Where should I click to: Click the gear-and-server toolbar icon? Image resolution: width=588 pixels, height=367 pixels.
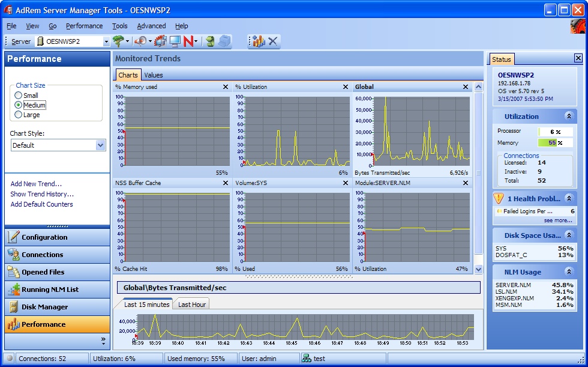(160, 41)
